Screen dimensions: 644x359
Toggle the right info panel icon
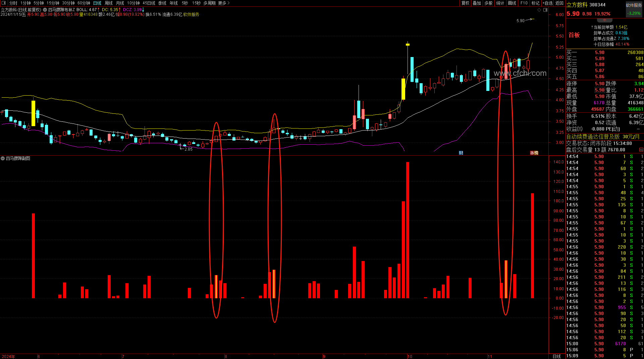[x=545, y=10]
